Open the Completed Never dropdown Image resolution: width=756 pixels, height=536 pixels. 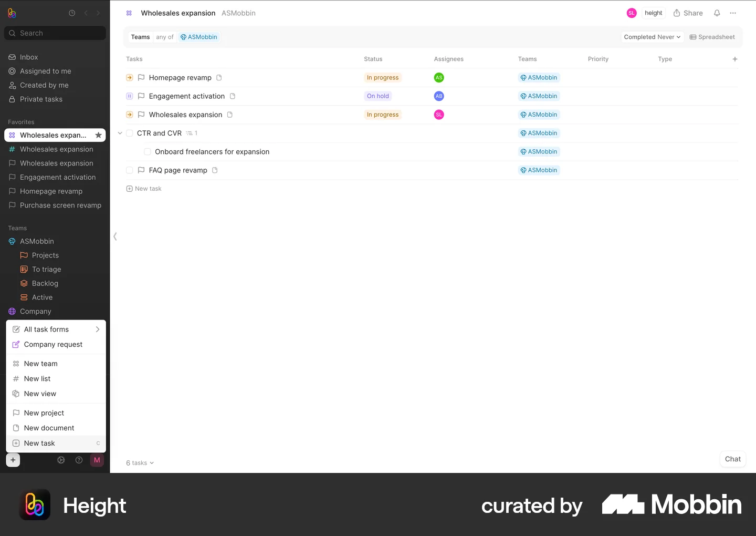coord(652,37)
